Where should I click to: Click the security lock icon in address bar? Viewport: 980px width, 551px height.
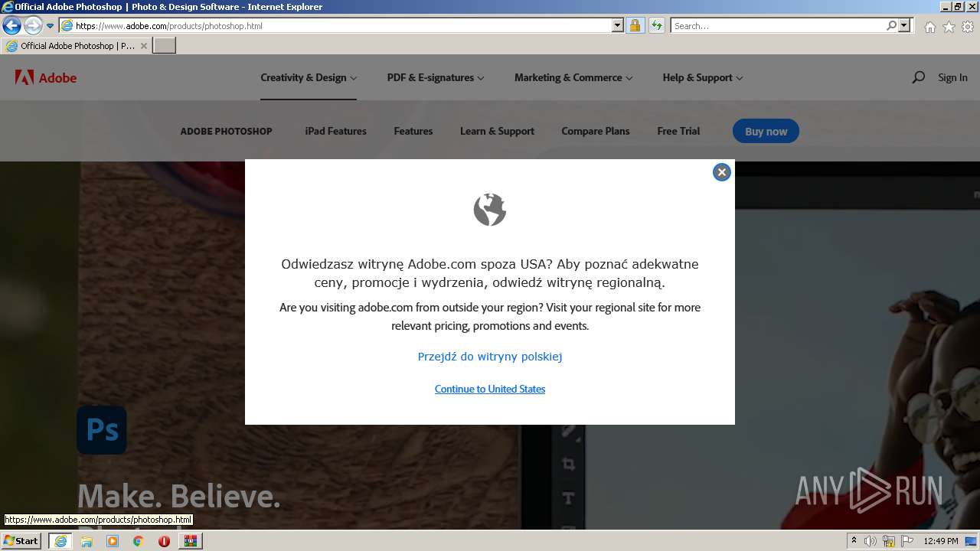pyautogui.click(x=635, y=25)
